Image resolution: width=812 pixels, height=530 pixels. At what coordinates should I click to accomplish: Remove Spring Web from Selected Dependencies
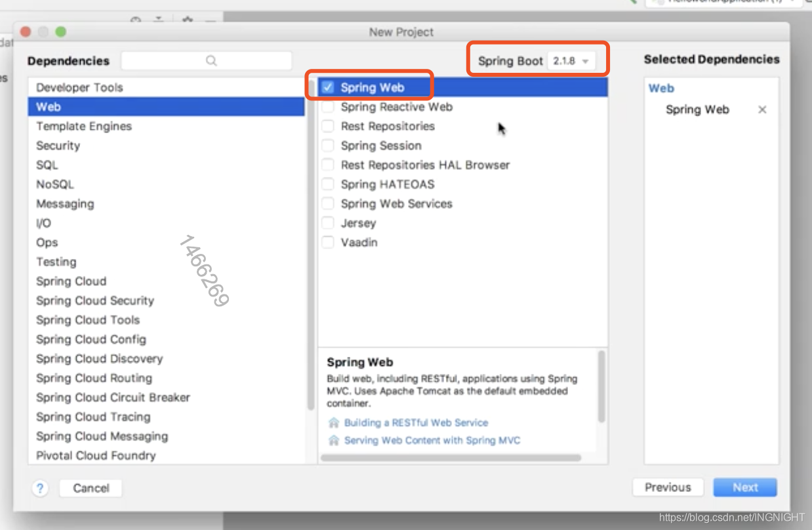(762, 110)
